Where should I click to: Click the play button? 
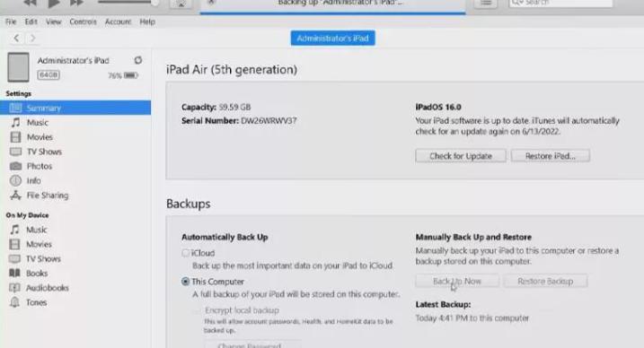53,4
